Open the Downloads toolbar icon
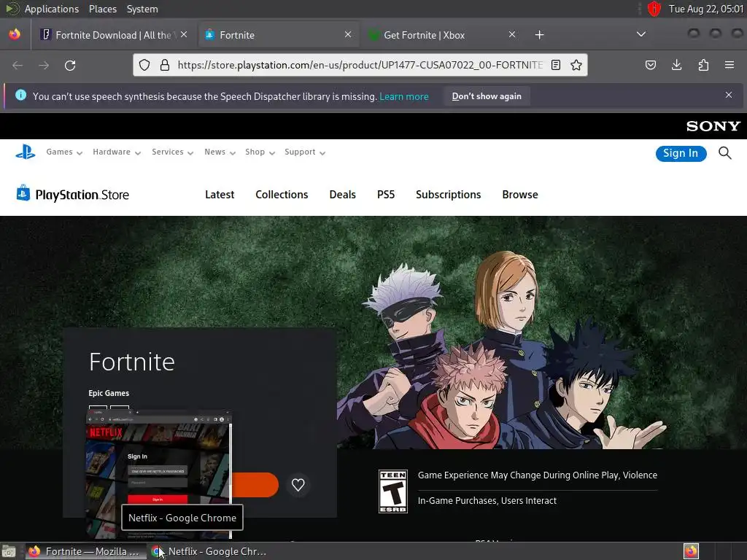 pyautogui.click(x=676, y=65)
